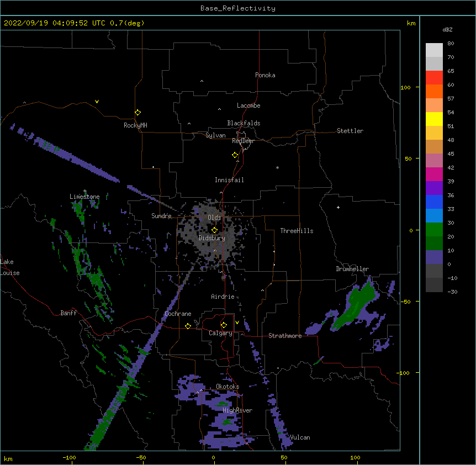Click the slate-purple 10 dBZ legend swatch
Viewport: 476px width, 465px height.
(434, 257)
